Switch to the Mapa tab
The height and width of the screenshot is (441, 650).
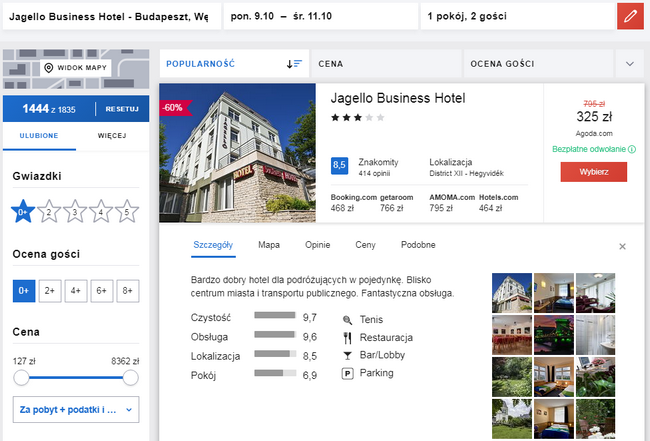pos(268,245)
